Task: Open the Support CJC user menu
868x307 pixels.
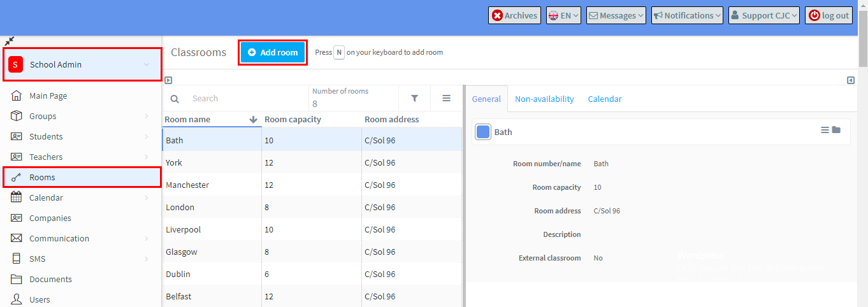Action: coord(764,15)
